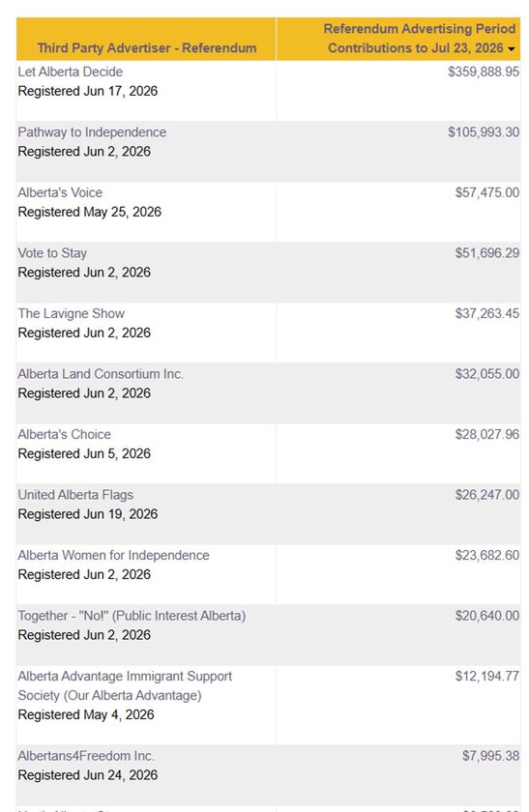Open the Let Alberta Decide advertiser link
The width and height of the screenshot is (529, 812).
(x=71, y=72)
